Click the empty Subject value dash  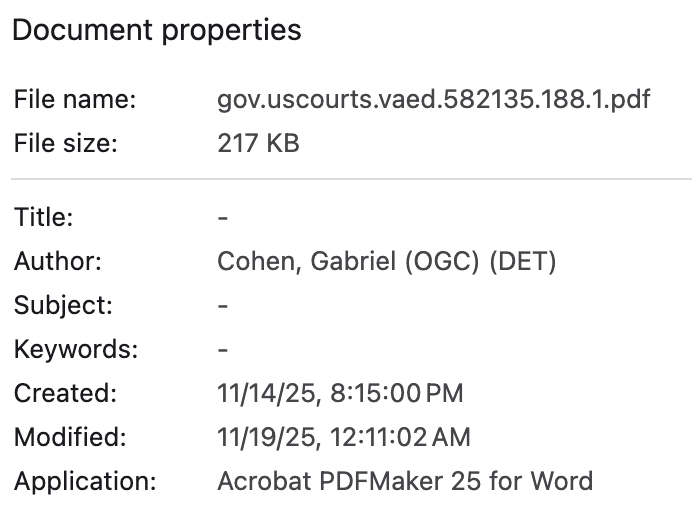click(223, 305)
